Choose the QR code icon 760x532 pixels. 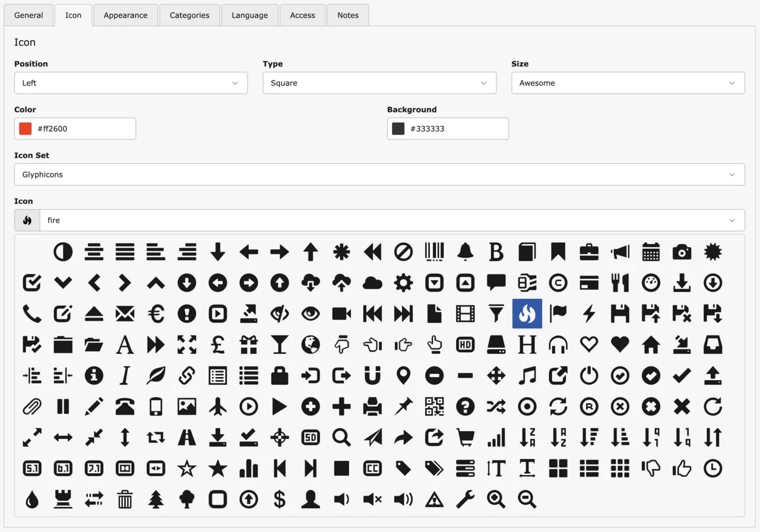pyautogui.click(x=435, y=406)
